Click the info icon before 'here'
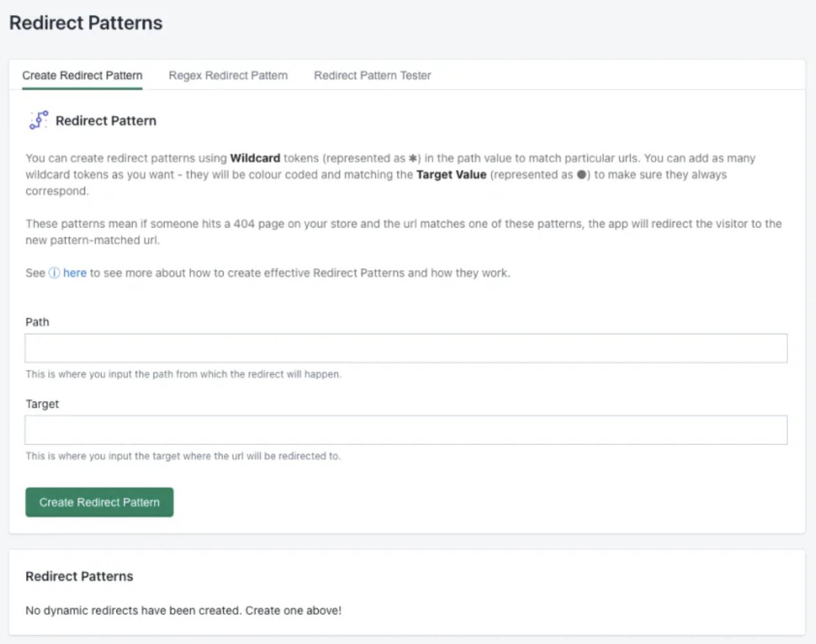Viewport: 816px width, 644px height. point(54,273)
